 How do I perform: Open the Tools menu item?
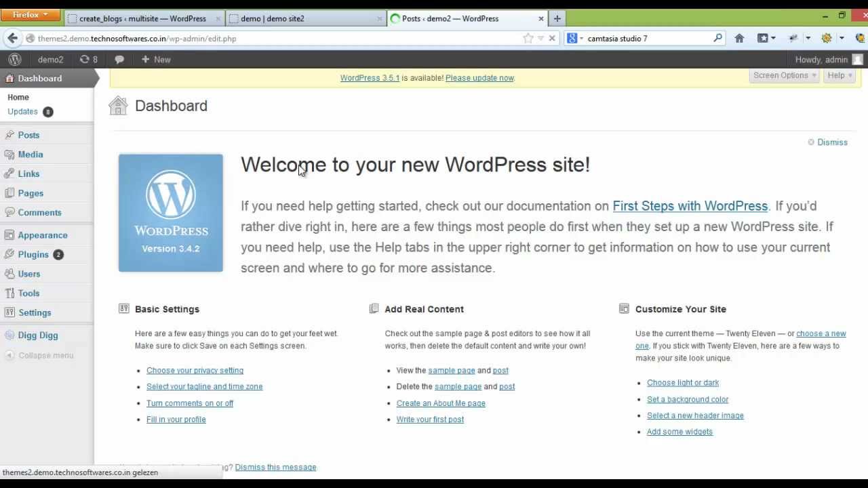point(28,293)
